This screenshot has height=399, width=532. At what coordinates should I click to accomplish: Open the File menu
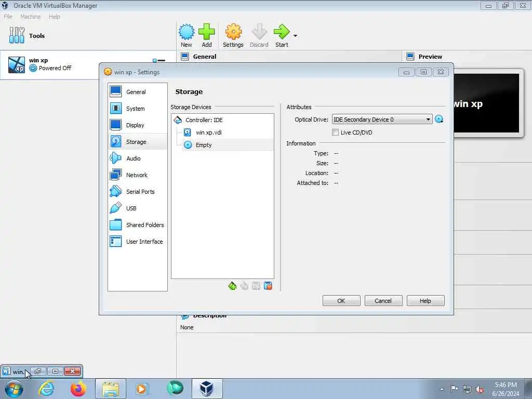pyautogui.click(x=8, y=17)
